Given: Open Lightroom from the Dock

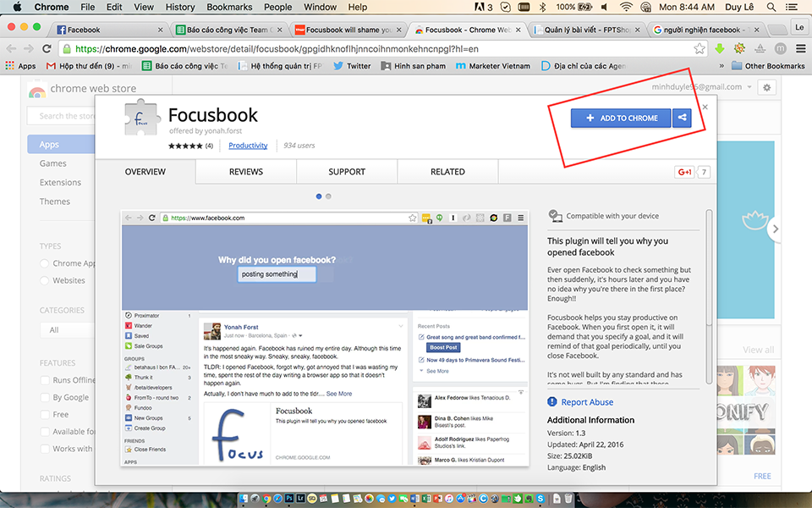Looking at the screenshot, I should tap(300, 498).
